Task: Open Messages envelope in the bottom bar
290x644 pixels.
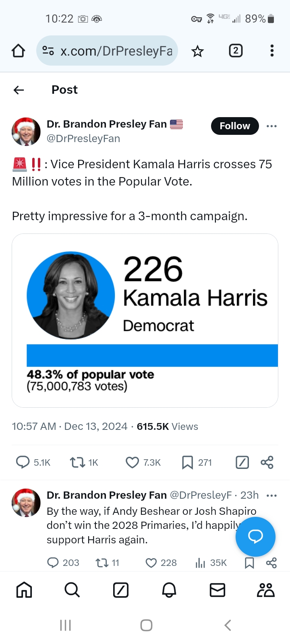Action: 217,590
